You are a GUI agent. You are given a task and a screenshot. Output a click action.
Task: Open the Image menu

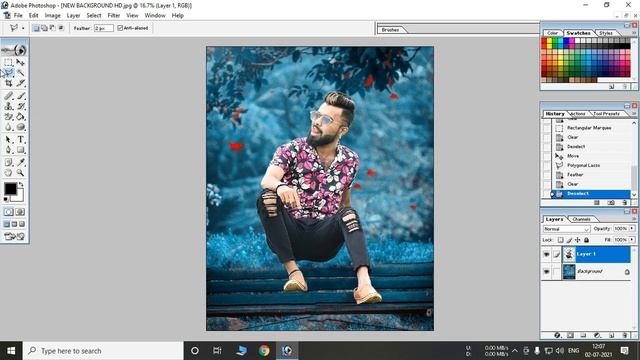pos(52,16)
